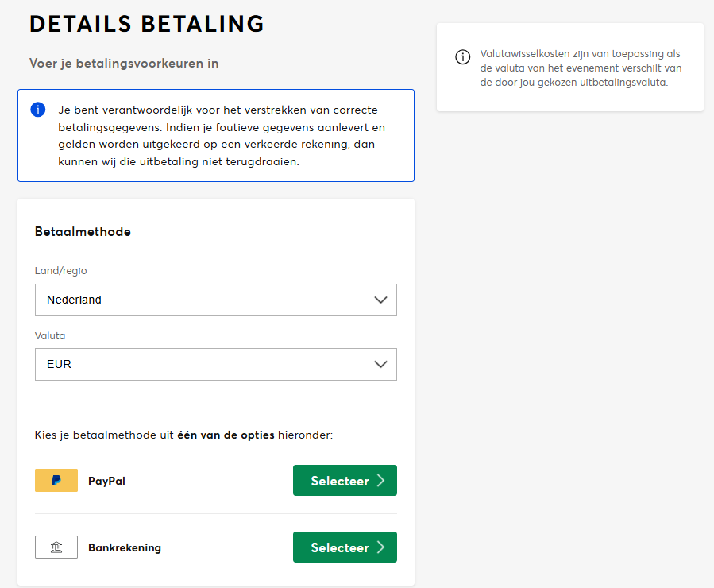
Task: Click the bank building icon
Action: 56,547
